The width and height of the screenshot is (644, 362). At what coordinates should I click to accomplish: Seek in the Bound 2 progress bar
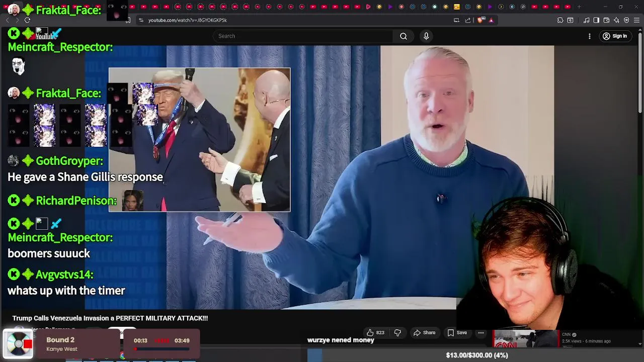click(x=161, y=348)
